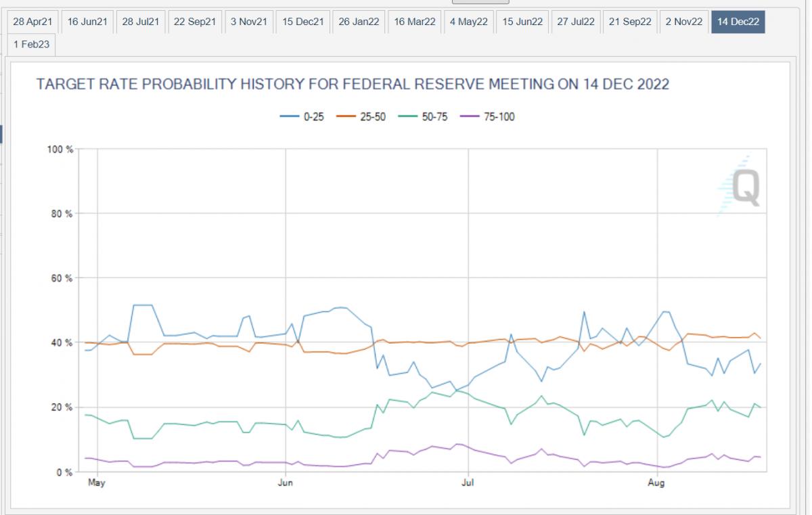Screen dimensions: 812x515
Task: Open the 22 Sep21 tab
Action: [194, 22]
